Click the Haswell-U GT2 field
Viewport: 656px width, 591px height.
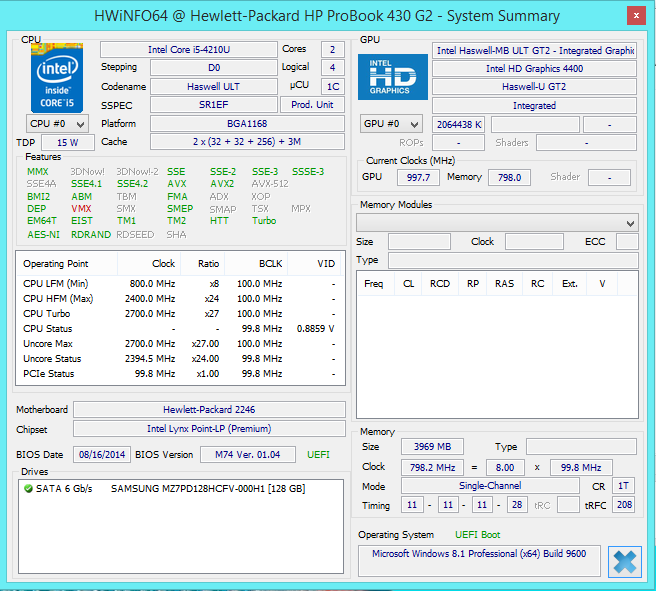coord(534,87)
